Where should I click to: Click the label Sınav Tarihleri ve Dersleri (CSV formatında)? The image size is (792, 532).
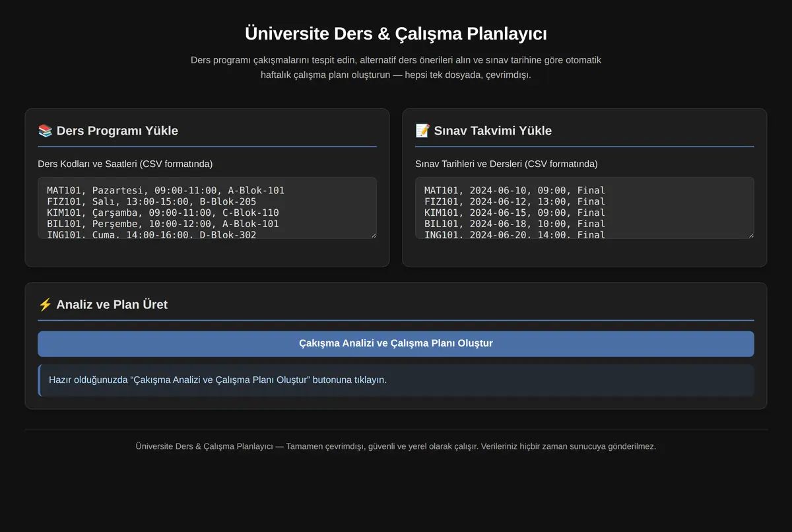point(506,164)
